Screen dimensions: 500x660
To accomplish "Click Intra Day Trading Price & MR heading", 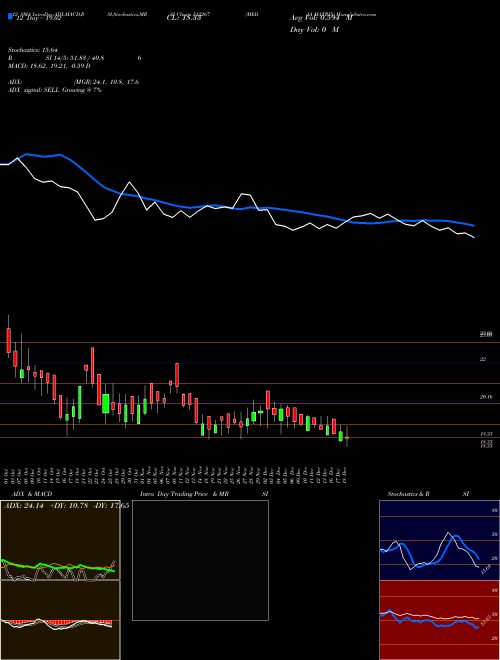I will click(x=184, y=494).
